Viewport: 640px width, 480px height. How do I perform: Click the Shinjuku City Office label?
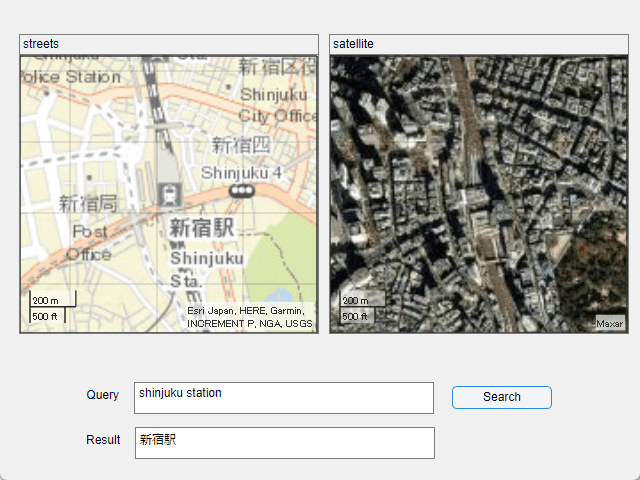point(278,105)
